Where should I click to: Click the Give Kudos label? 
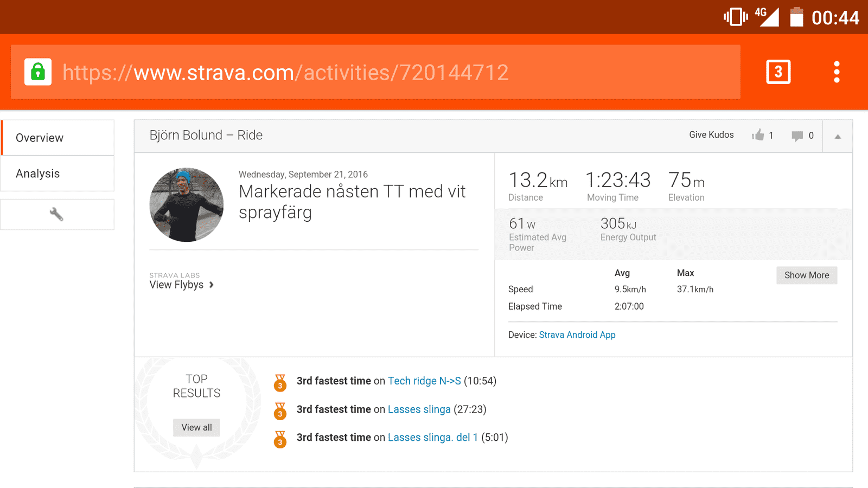point(711,135)
